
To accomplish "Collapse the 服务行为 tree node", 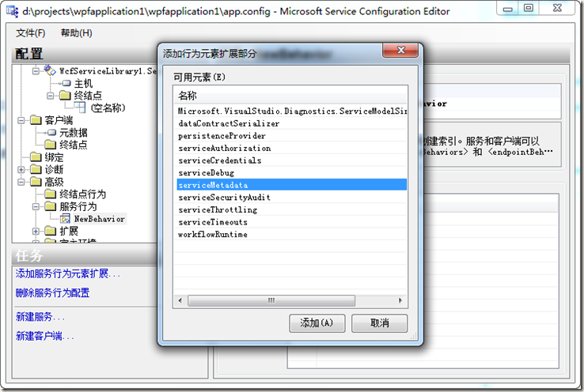I will coord(36,206).
